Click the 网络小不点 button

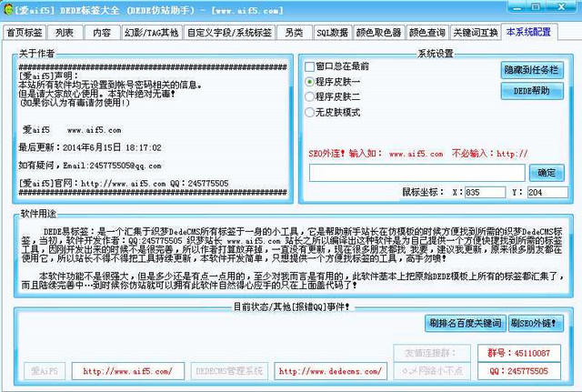[x=432, y=371]
